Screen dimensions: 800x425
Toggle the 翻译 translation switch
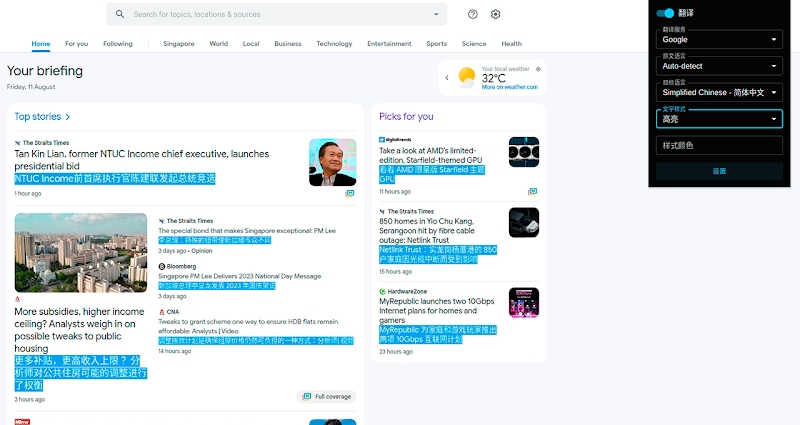coord(665,13)
